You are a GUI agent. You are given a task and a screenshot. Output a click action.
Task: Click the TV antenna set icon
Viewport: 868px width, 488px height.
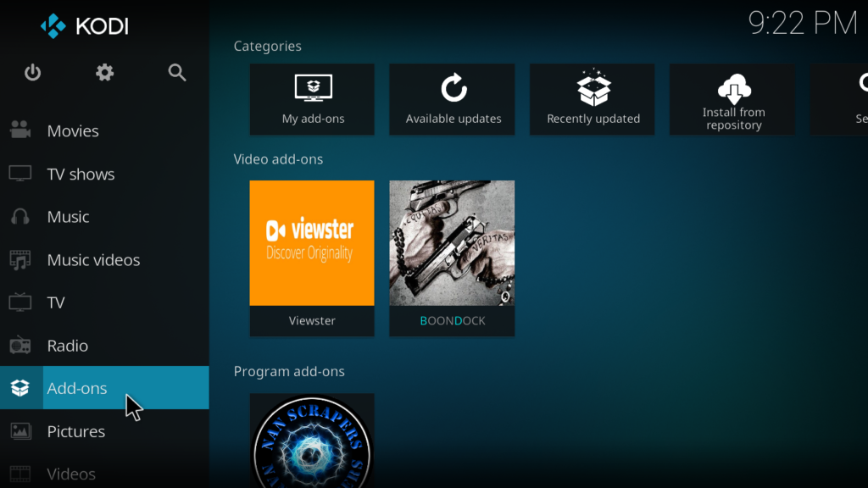pos(20,302)
